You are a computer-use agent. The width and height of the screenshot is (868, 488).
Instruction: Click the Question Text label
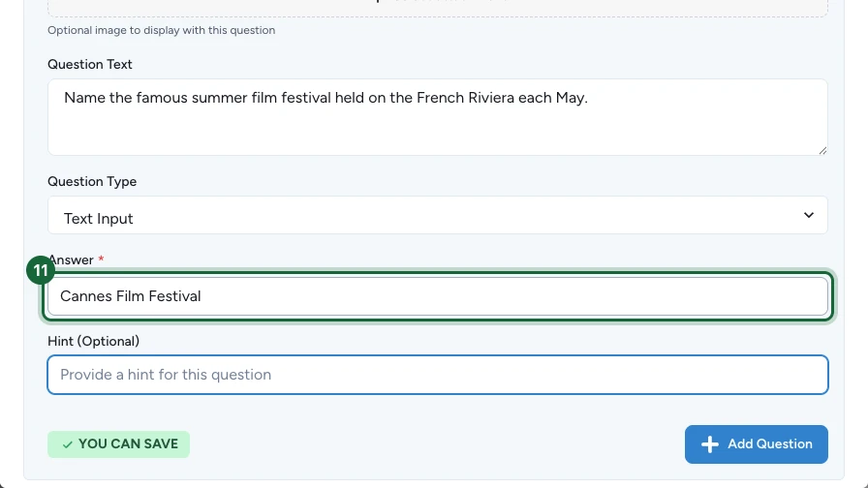tap(90, 64)
